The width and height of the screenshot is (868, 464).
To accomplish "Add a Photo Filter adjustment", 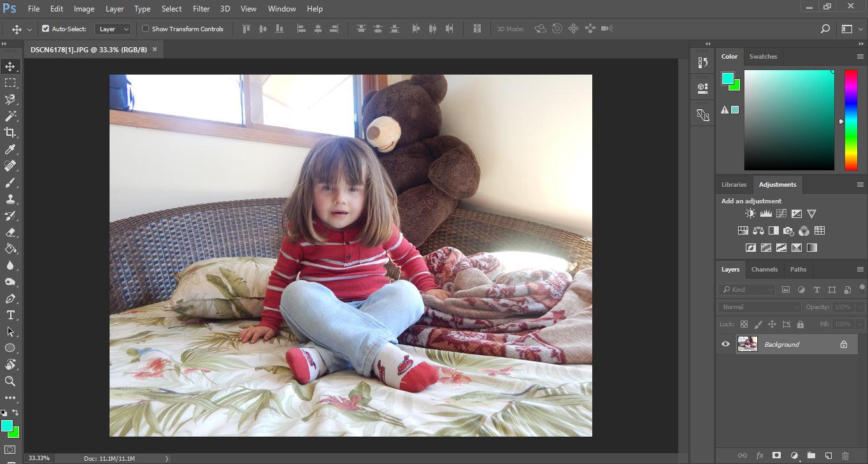I will point(788,231).
